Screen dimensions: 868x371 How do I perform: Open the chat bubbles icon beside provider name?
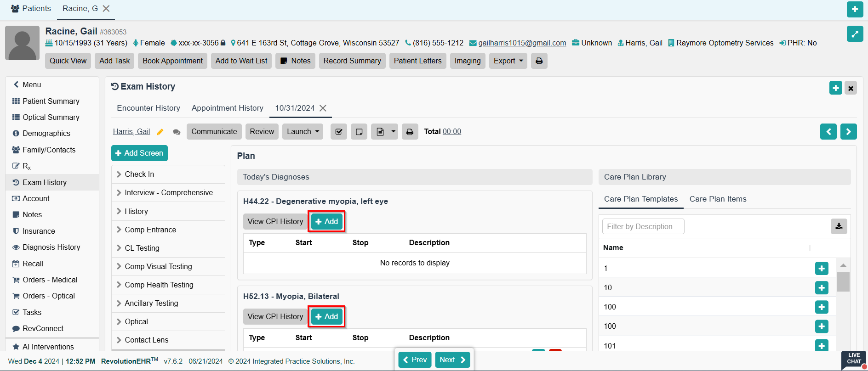[177, 132]
